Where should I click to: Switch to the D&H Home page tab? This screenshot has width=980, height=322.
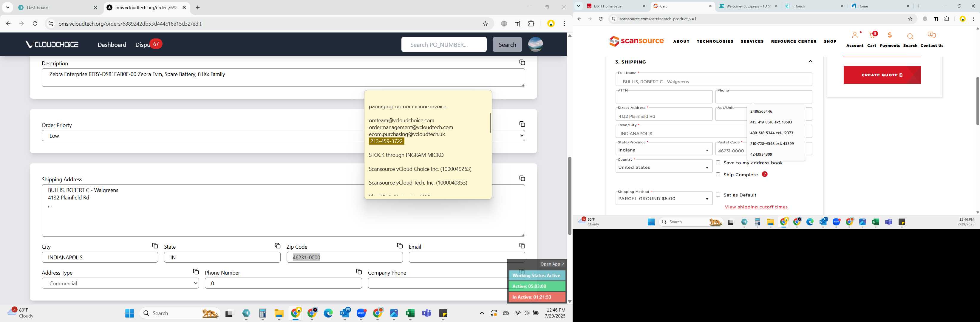coord(616,6)
